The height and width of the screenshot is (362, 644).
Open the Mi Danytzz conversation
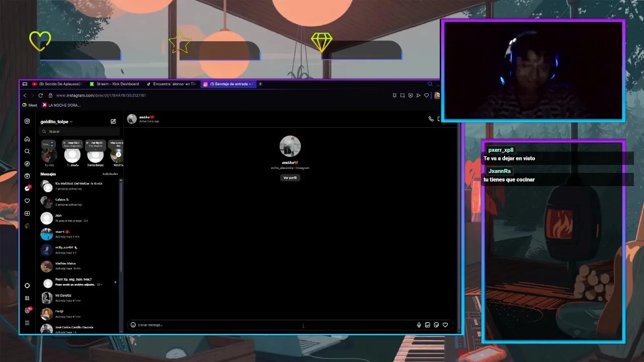79,298
